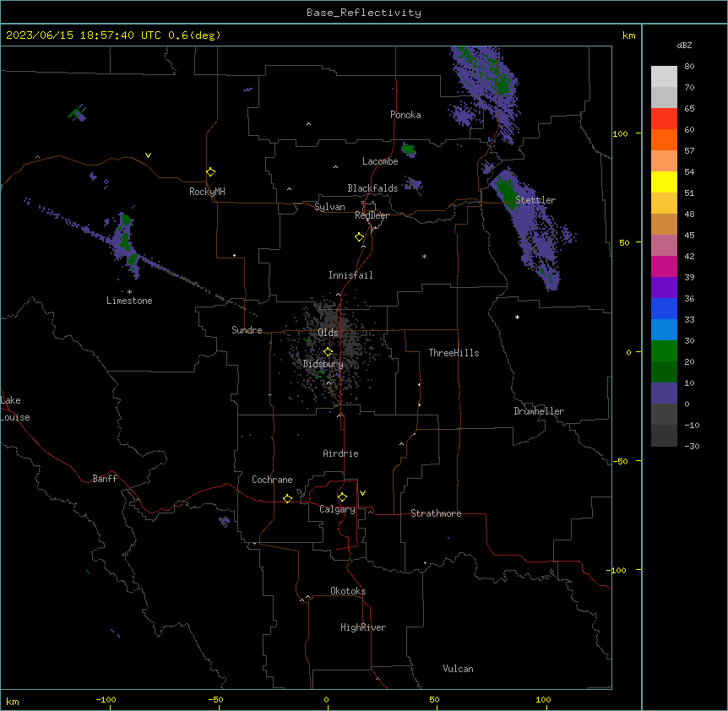Click the 80 value in dBZ legend
This screenshot has height=711, width=728.
[689, 67]
